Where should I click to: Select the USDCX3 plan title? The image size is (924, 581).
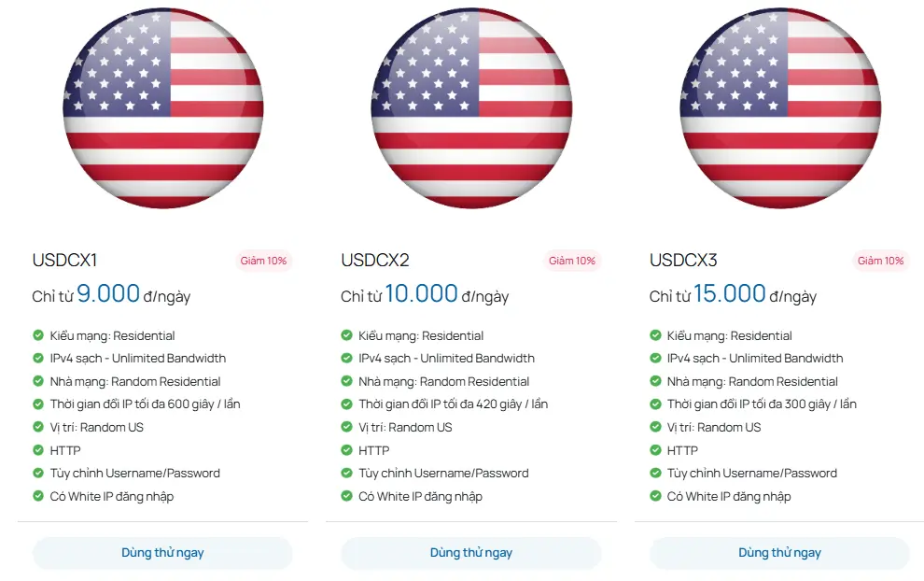click(679, 261)
